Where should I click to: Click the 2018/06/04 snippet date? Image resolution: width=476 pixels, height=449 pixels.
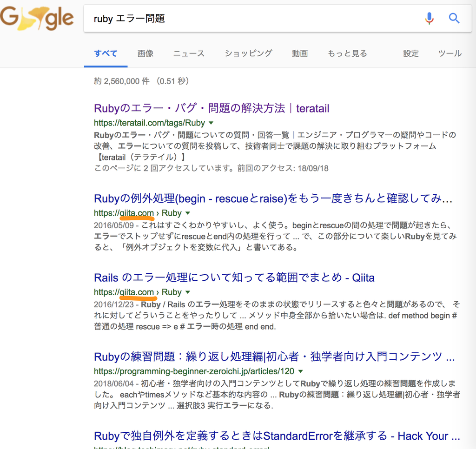(x=114, y=384)
